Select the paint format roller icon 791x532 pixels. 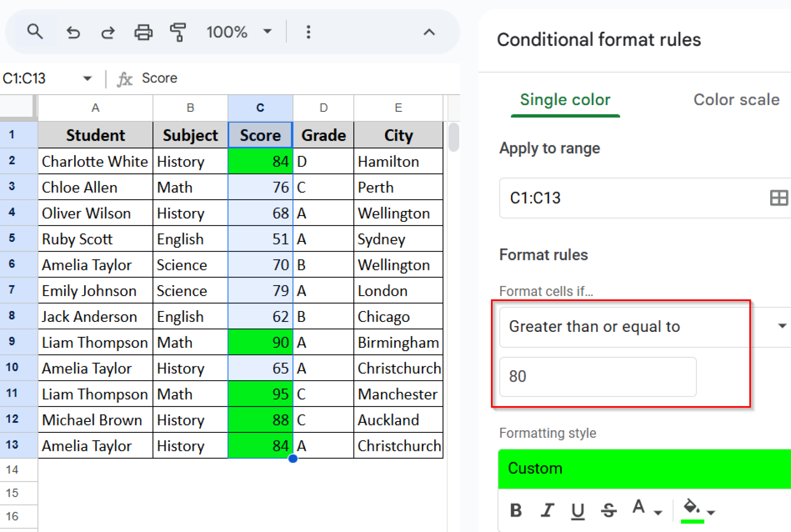[x=178, y=32]
